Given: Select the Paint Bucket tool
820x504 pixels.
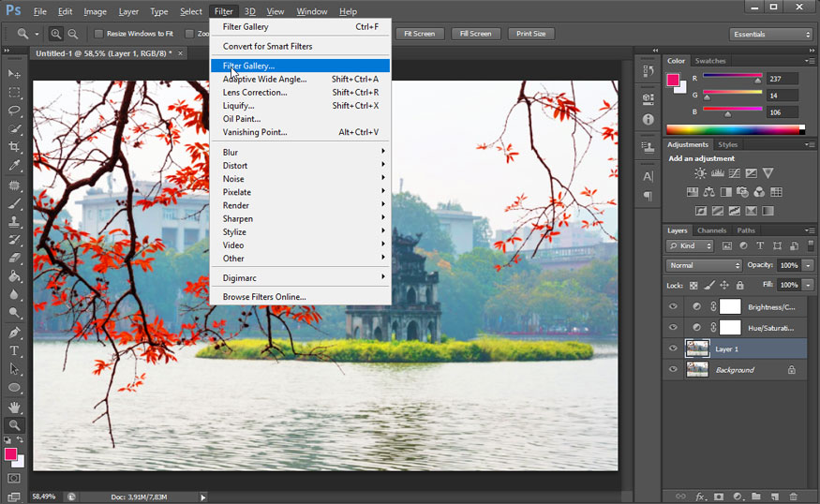Looking at the screenshot, I should (x=14, y=276).
